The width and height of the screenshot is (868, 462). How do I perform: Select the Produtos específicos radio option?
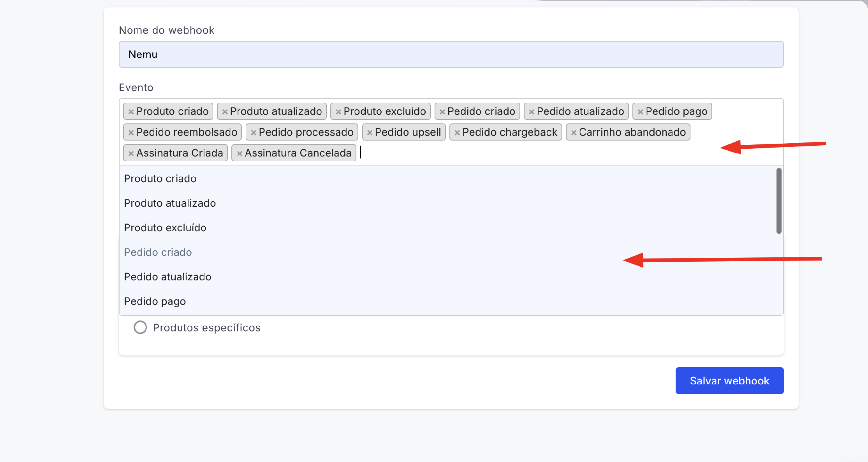(x=140, y=327)
